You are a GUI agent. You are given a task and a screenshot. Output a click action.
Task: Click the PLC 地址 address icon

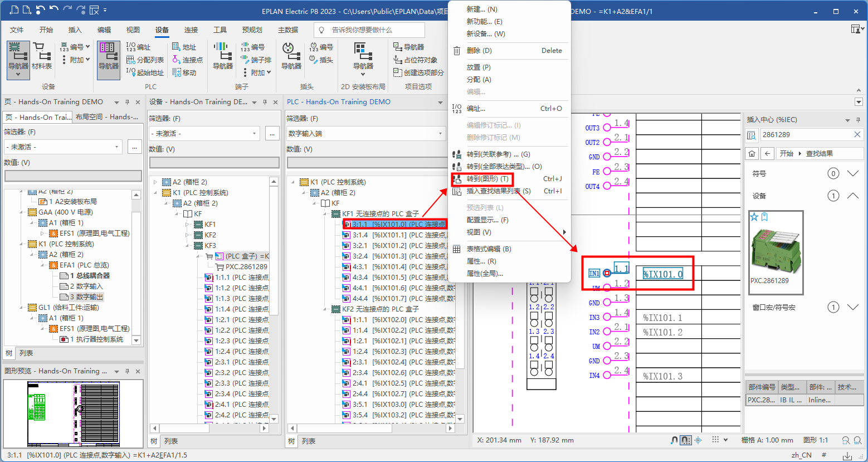click(x=176, y=47)
